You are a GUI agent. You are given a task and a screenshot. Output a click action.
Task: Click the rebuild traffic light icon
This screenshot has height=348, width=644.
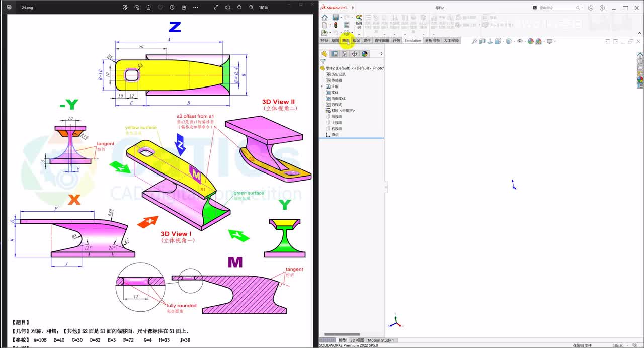click(336, 25)
